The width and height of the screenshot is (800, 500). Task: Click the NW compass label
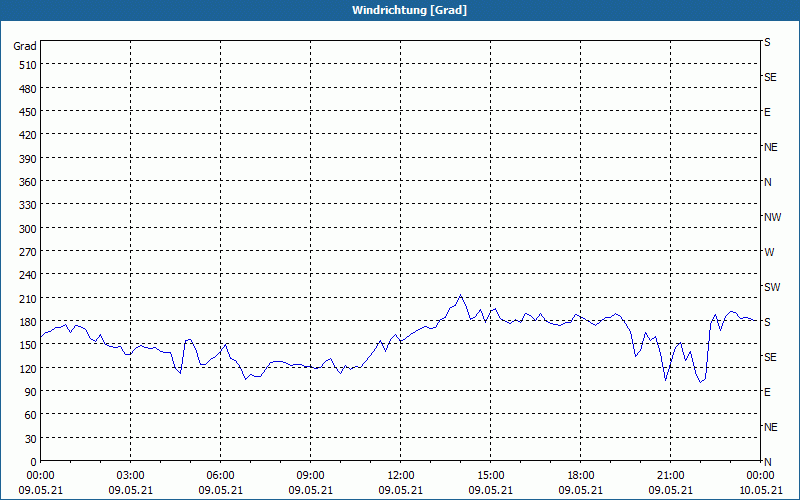(x=772, y=217)
